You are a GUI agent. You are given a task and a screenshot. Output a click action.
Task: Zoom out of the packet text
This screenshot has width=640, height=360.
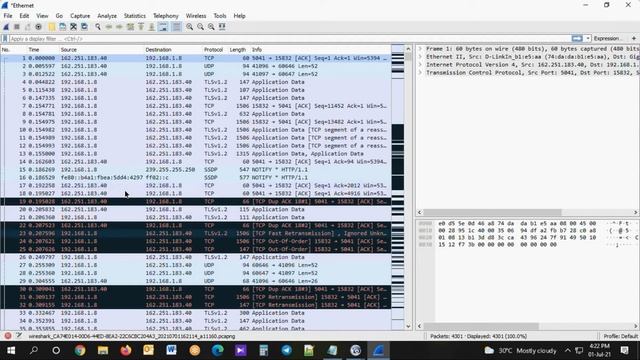[x=200, y=27]
